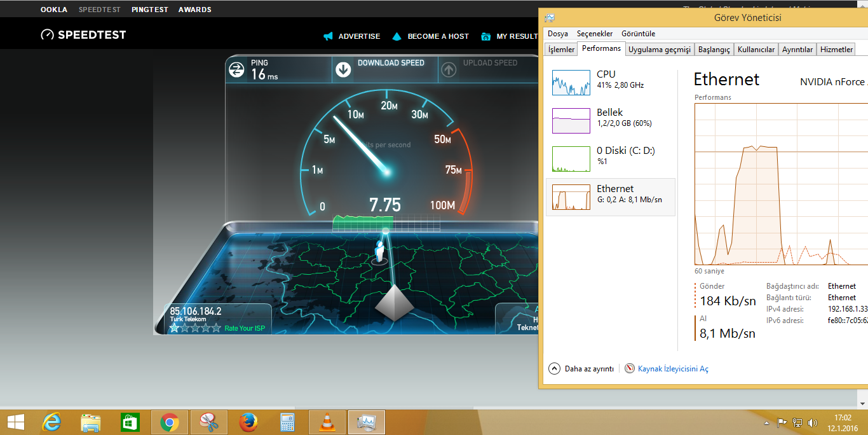Image resolution: width=868 pixels, height=435 pixels.
Task: Click the Resource Monitor icon in Task Manager
Action: (x=630, y=368)
